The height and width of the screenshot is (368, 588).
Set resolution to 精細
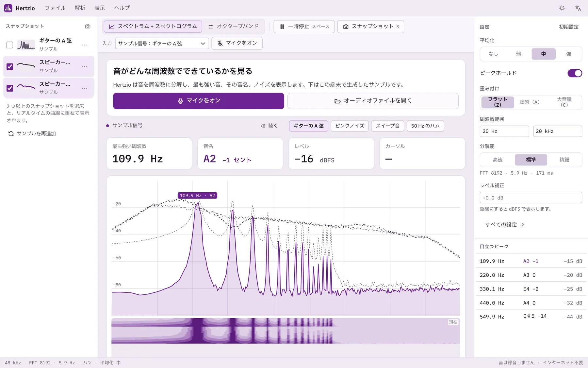(x=564, y=160)
